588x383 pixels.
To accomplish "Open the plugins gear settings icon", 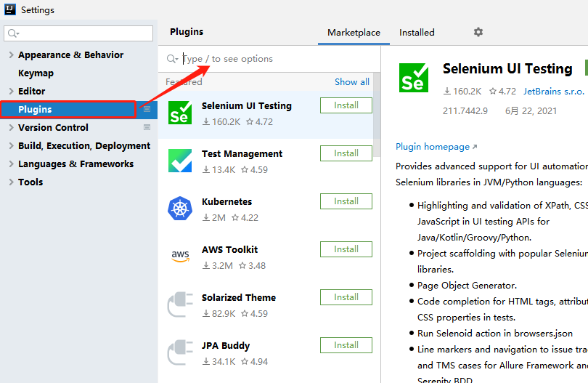I will pyautogui.click(x=478, y=32).
